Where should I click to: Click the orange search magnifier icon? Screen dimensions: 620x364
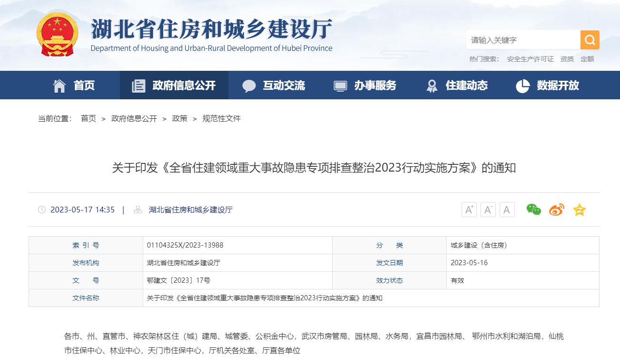point(589,40)
